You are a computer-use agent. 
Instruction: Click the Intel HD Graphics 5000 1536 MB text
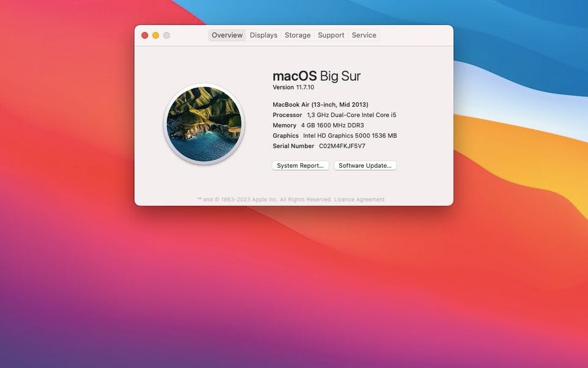pyautogui.click(x=350, y=136)
